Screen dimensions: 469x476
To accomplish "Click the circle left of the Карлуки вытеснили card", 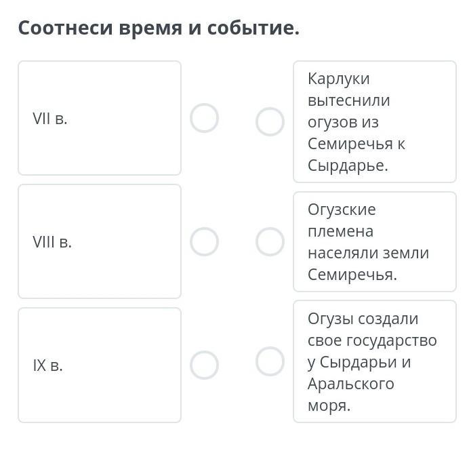I will [x=270, y=122].
